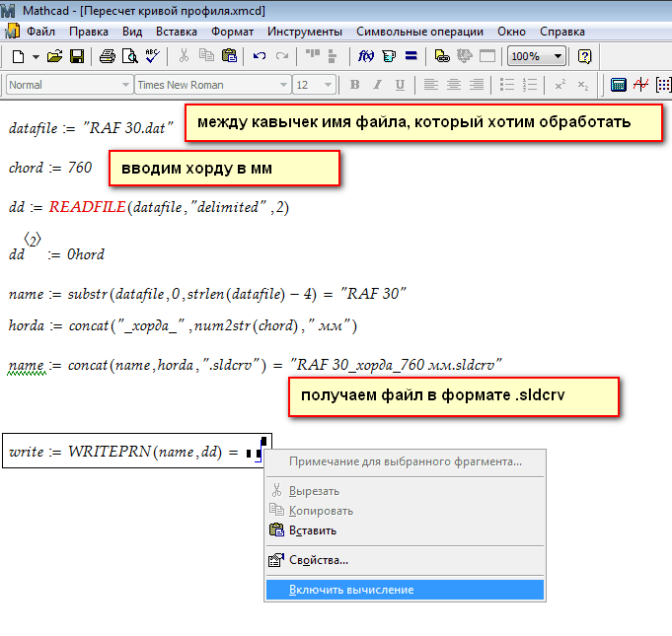Select Включить вычисление in context menu
The height and width of the screenshot is (636, 672).
click(405, 590)
